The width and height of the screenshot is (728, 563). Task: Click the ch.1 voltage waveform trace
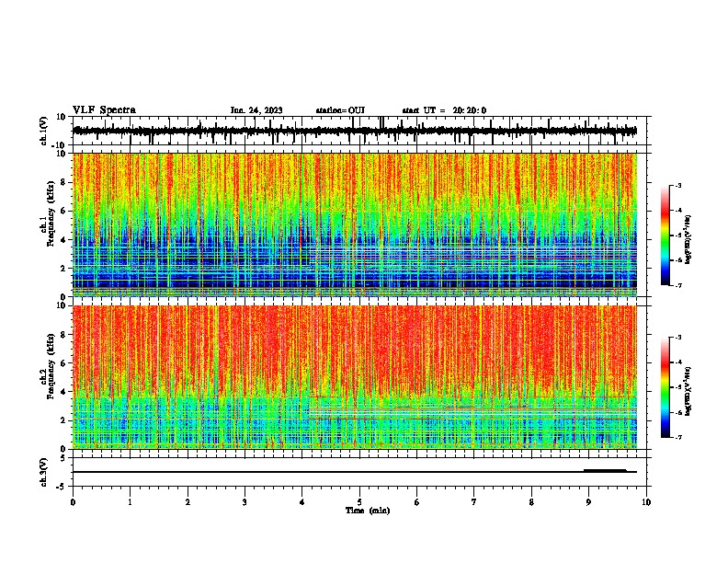(x=355, y=131)
